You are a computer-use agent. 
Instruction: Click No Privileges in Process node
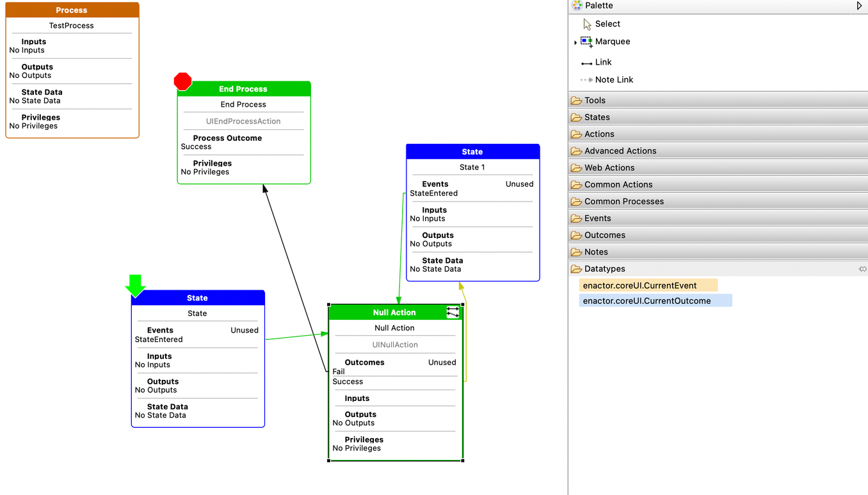(x=33, y=126)
